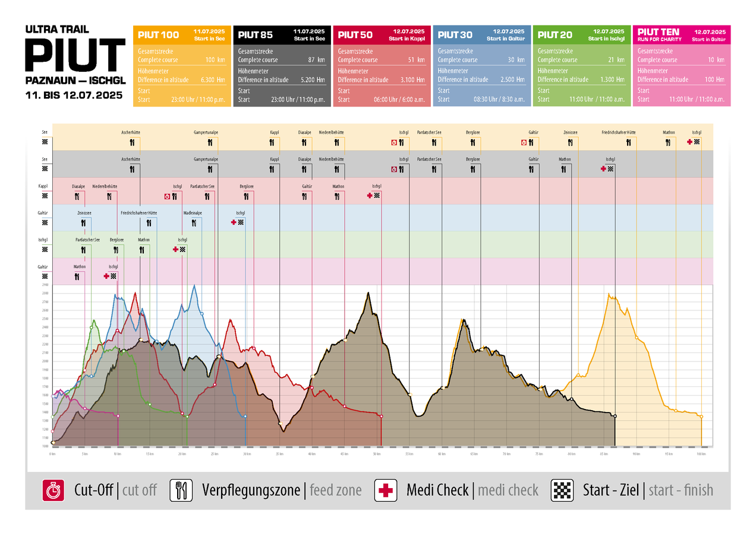Screen dimensions: 756x535
Task: Click the red Cut-Off stopwatch legend icon
Action: tap(53, 490)
